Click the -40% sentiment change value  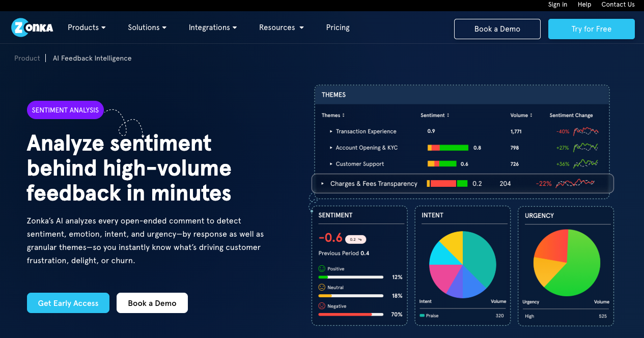563,131
